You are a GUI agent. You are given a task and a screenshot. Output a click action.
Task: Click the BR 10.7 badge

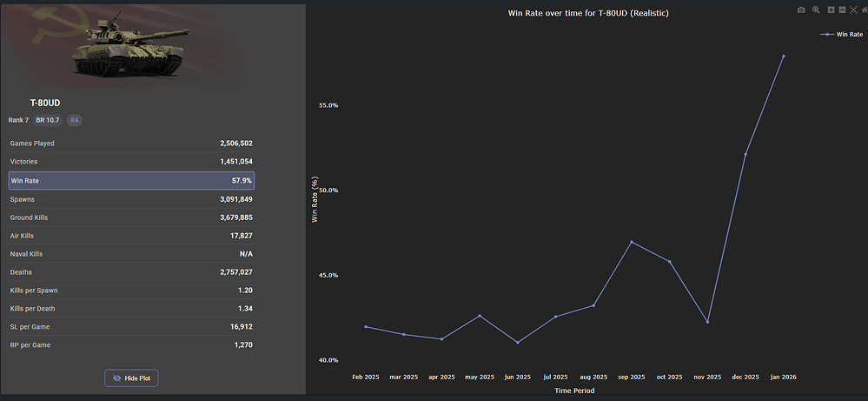[48, 120]
